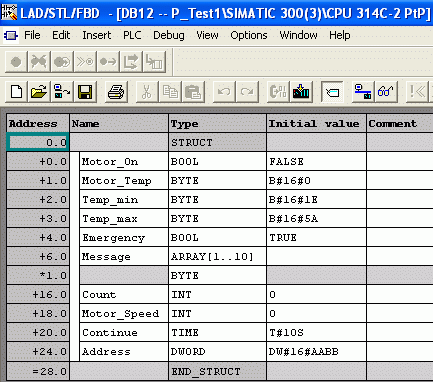Open the View menu
433x382 pixels.
click(207, 35)
